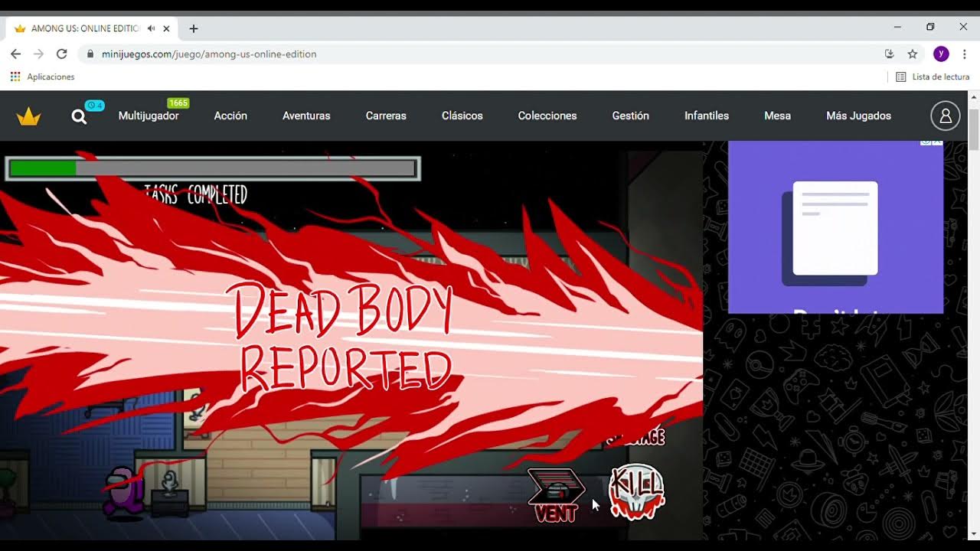
Task: Click the browser forward arrow
Action: (39, 54)
